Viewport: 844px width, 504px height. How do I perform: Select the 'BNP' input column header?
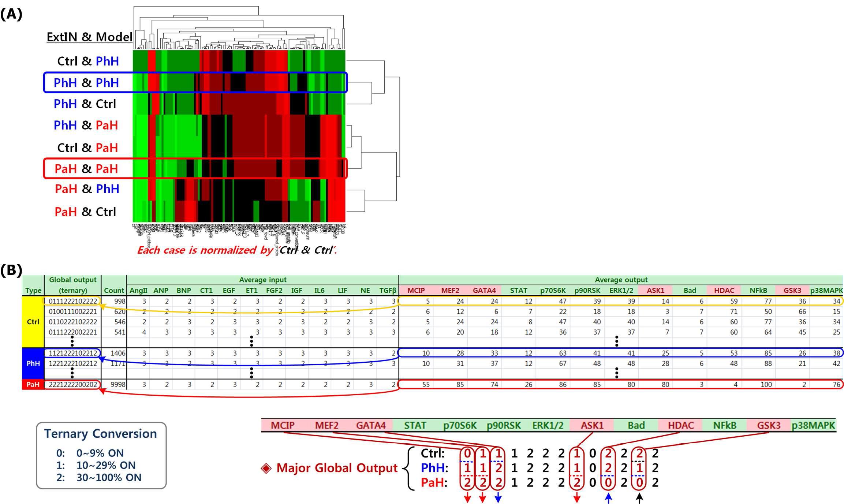coord(184,290)
